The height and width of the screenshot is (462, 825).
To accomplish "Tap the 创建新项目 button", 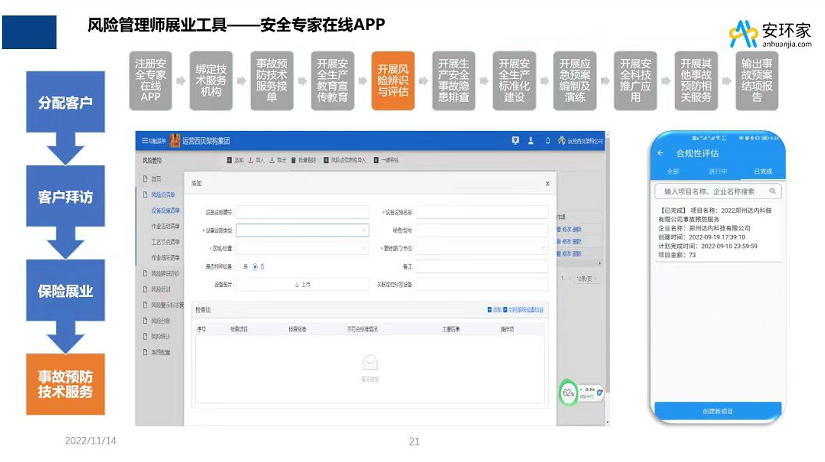I will [x=715, y=411].
